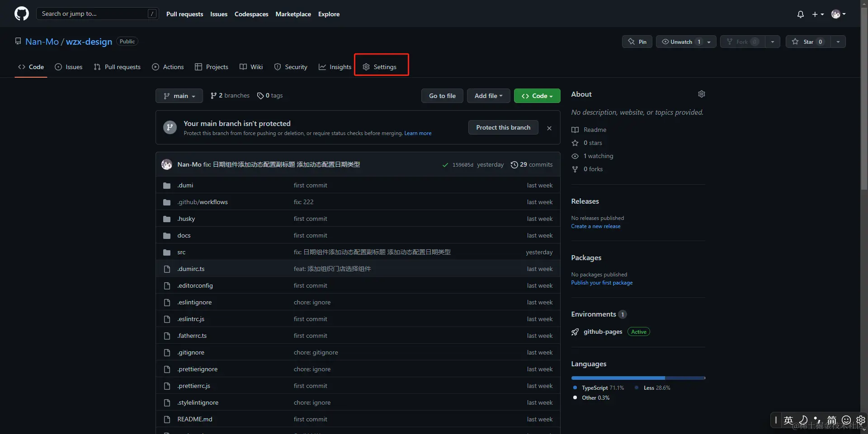This screenshot has height=434, width=868.
Task: Open Codespaces in top navigation
Action: [x=251, y=14]
